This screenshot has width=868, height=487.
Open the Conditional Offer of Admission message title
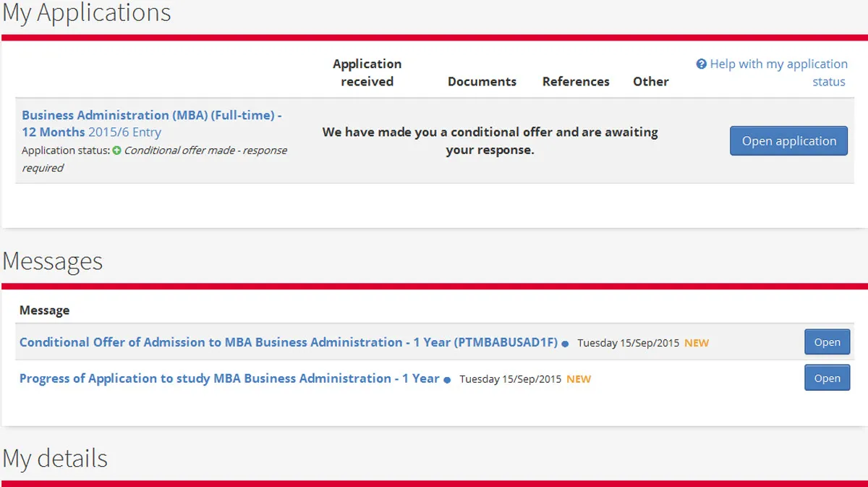tap(288, 342)
